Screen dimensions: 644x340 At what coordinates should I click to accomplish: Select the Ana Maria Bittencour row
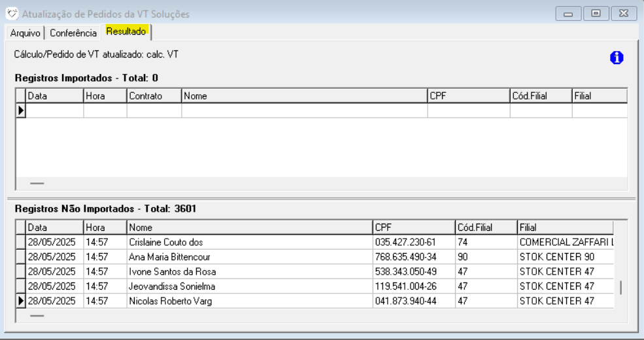coord(248,257)
